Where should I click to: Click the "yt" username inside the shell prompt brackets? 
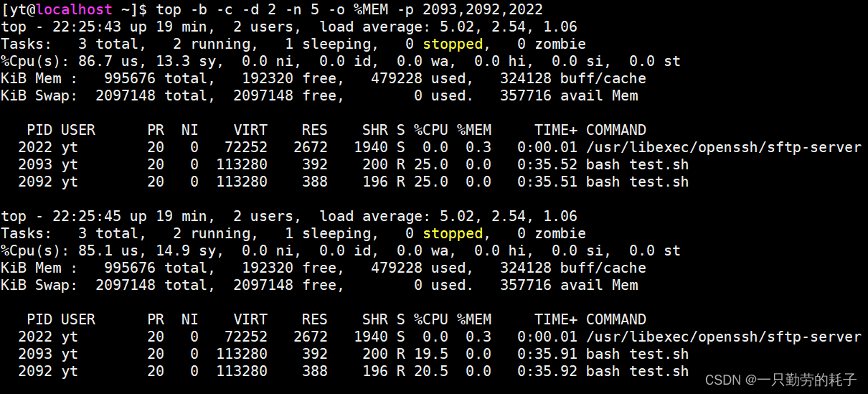pyautogui.click(x=18, y=9)
